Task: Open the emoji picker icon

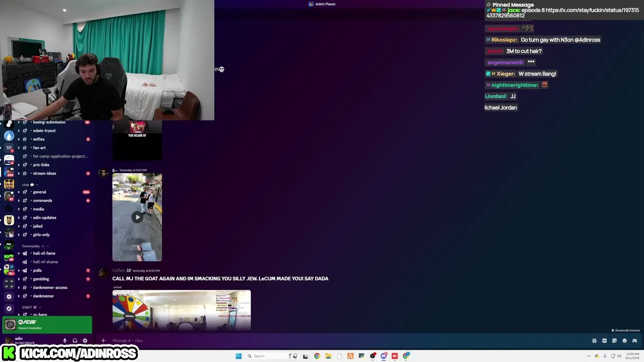Action: click(624, 341)
